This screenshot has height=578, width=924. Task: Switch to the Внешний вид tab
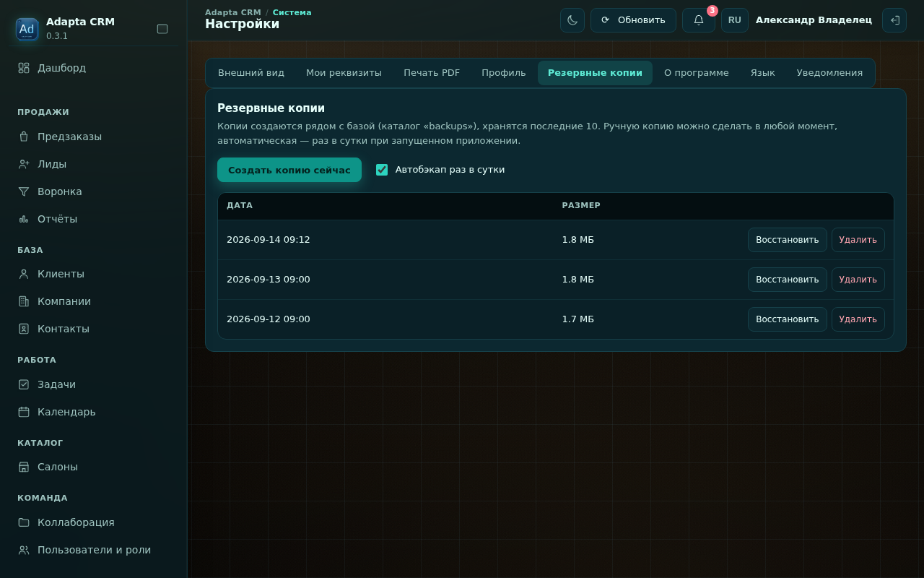pos(251,73)
